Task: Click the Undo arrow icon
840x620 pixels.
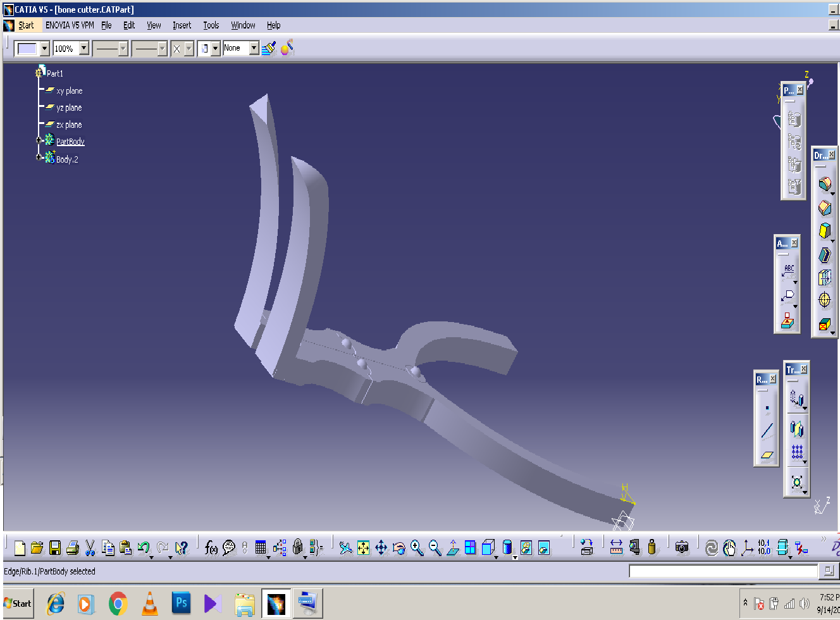Action: [x=143, y=548]
